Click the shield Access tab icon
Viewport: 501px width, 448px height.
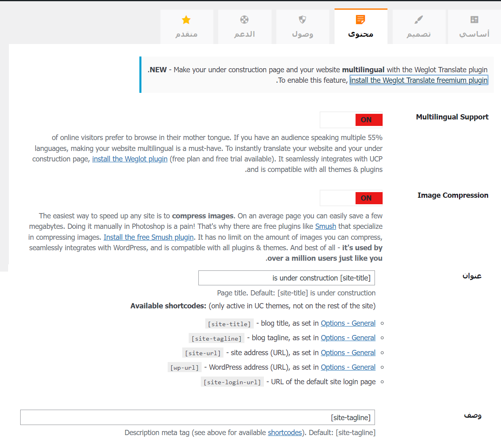point(302,20)
